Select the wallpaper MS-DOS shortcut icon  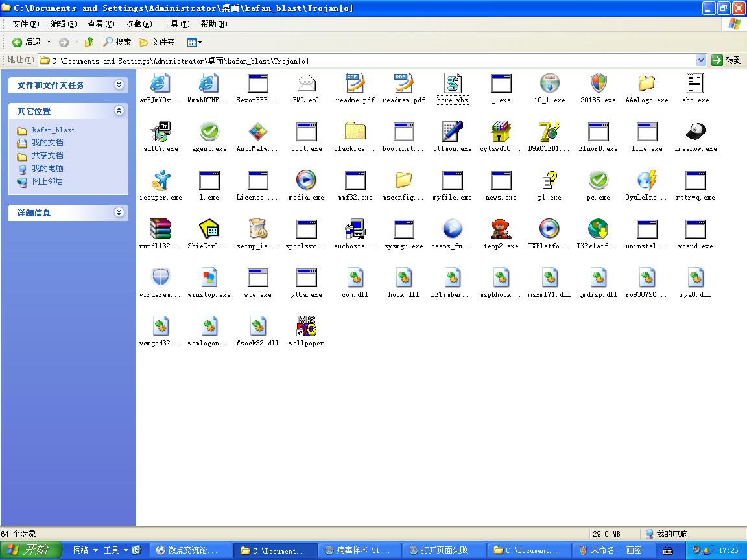coord(306,326)
